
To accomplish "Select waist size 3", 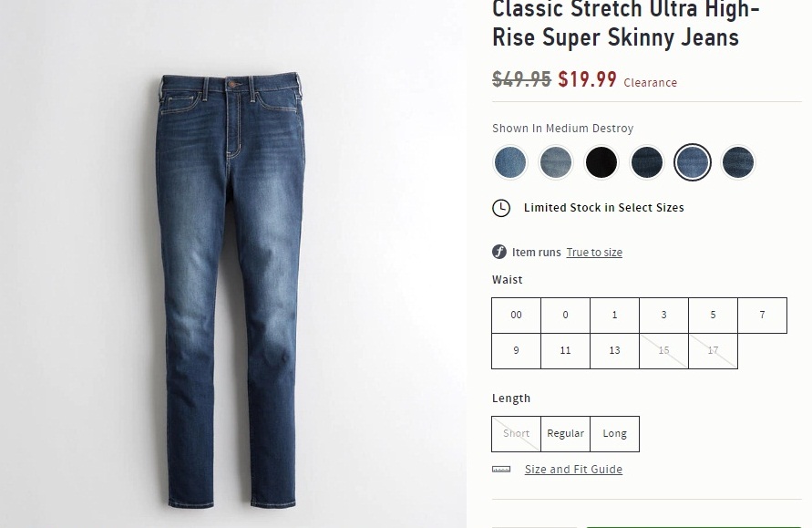I will (x=664, y=316).
